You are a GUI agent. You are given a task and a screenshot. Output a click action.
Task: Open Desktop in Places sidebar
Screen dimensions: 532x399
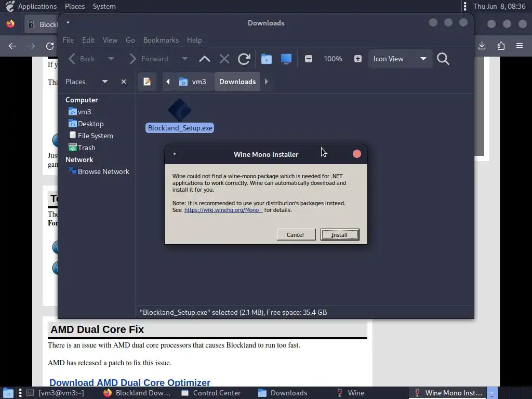coord(86,124)
